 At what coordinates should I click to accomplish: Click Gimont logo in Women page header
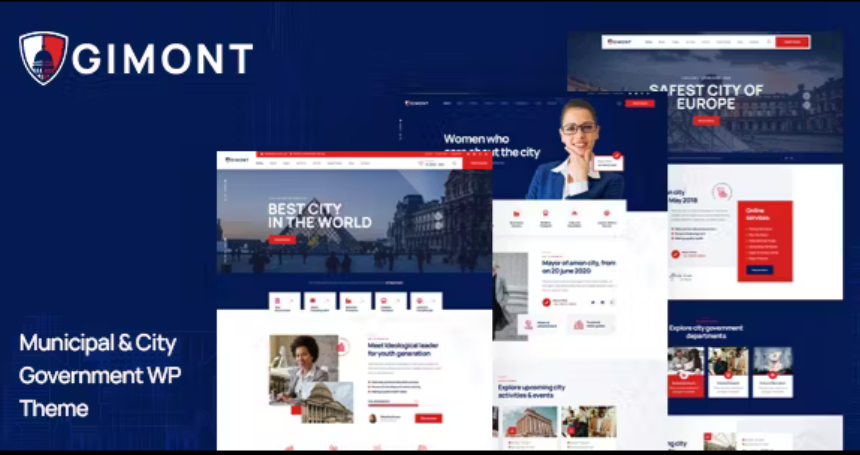pyautogui.click(x=416, y=103)
